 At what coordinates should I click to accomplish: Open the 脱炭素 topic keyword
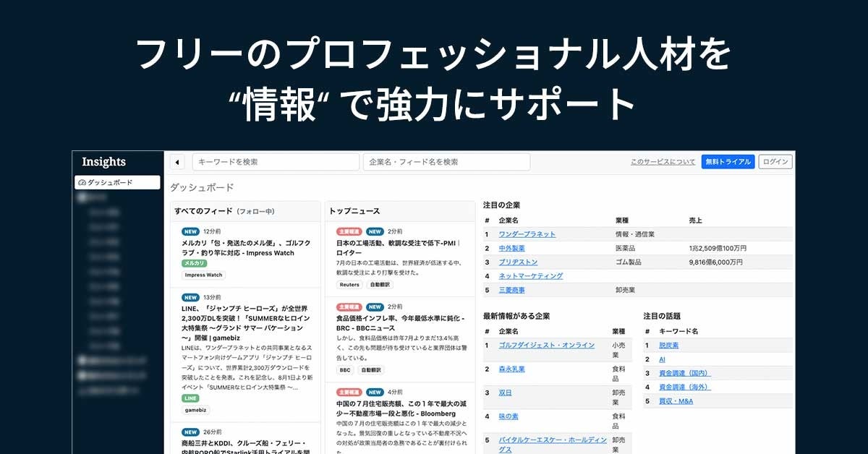point(668,345)
